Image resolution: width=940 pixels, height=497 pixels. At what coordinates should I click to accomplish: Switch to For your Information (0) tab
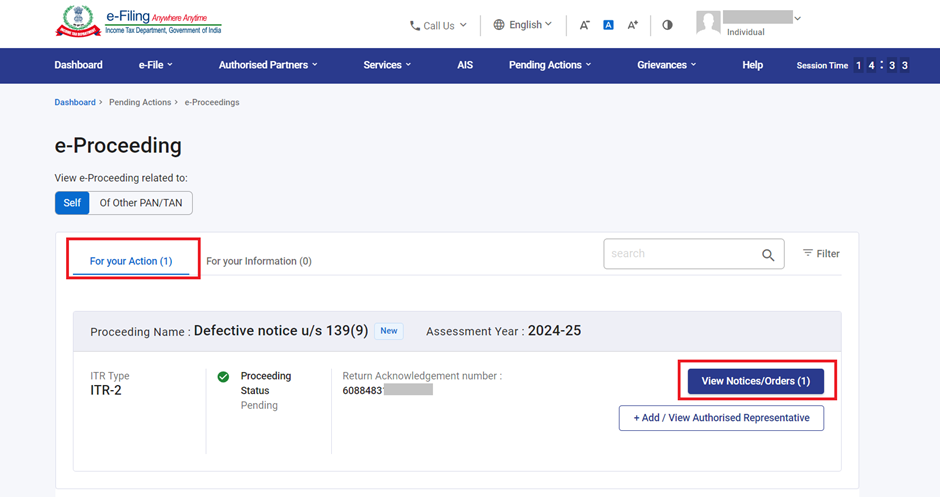click(x=259, y=261)
